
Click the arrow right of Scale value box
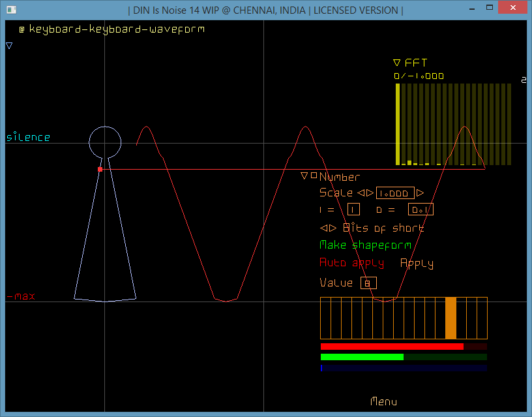coord(421,193)
